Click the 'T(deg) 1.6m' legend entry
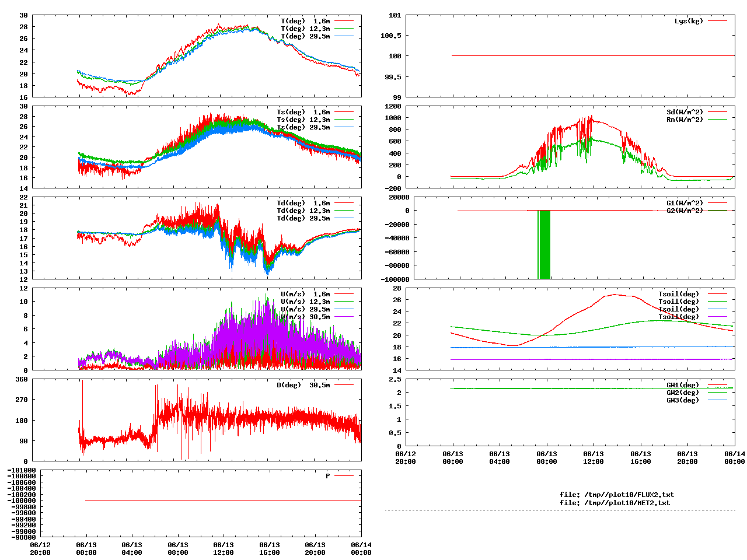Screen dimensions: 747x560 (305, 21)
